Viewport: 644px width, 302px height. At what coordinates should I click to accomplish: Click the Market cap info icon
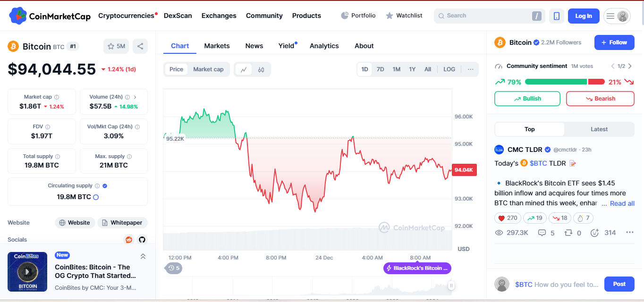pyautogui.click(x=57, y=97)
